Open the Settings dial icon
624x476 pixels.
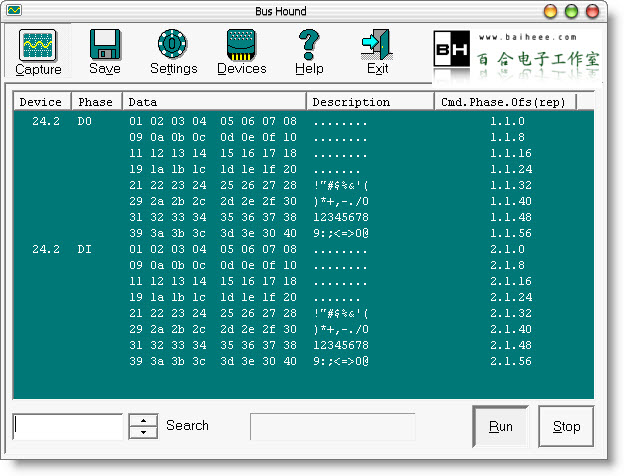tap(172, 44)
